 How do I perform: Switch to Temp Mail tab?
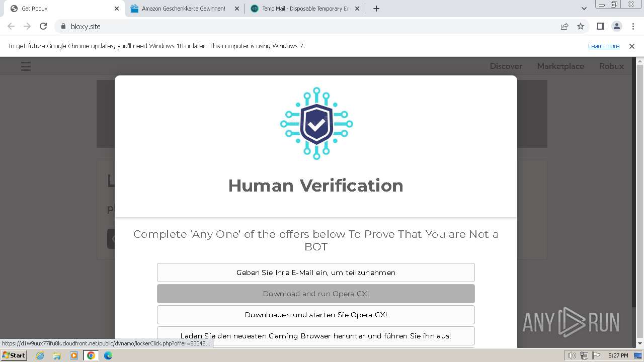tap(304, 9)
